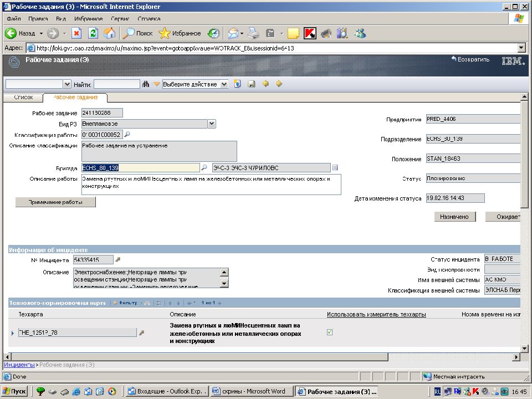Print the page with the printer icon

pyautogui.click(x=253, y=33)
